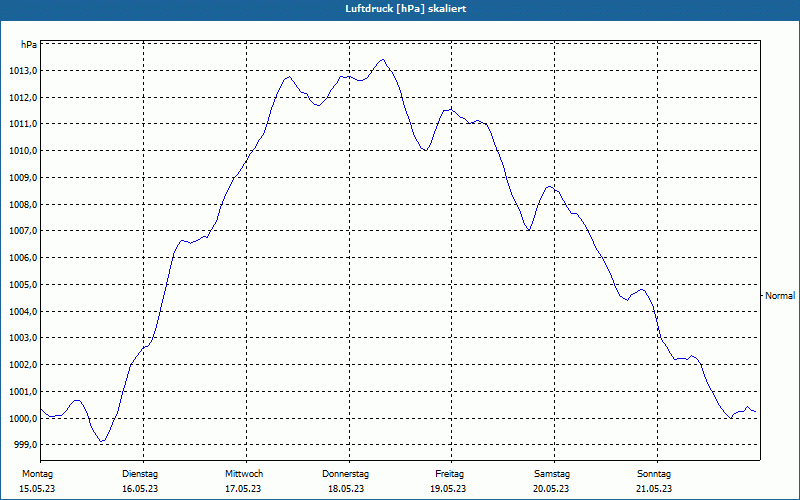Image resolution: width=800 pixels, height=500 pixels.
Task: Select the 1006,0 axis value
Action: point(23,258)
